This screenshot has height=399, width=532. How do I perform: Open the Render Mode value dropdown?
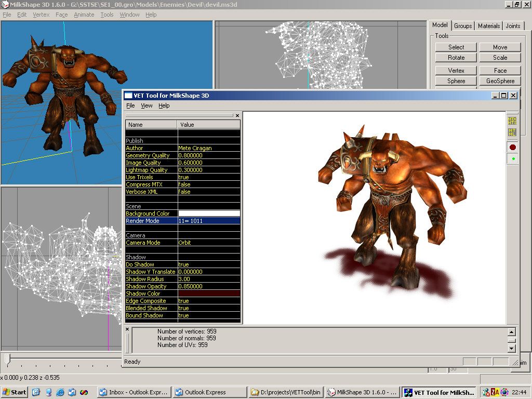click(209, 221)
